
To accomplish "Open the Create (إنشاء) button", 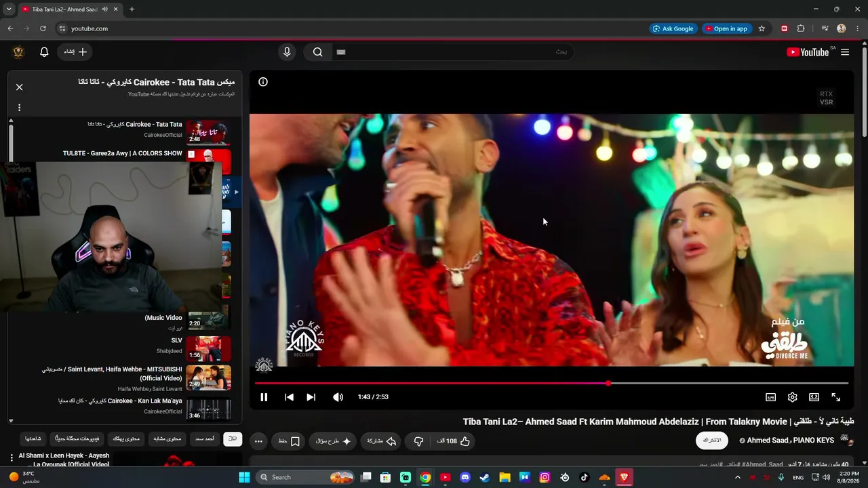I will click(75, 52).
